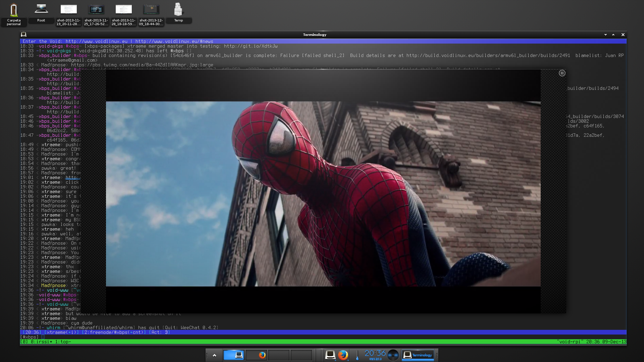Launch terminal from shelf launcher icon
This screenshot has width=644, height=362.
point(330,355)
